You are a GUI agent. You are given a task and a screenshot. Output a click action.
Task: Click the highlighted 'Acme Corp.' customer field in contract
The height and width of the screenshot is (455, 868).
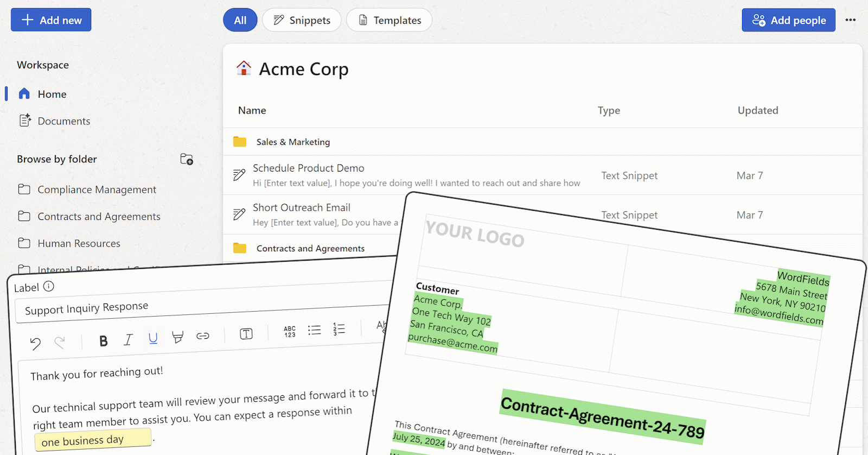click(438, 302)
